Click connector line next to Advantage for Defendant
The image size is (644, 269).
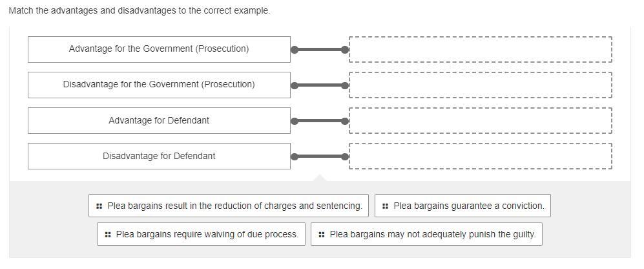pyautogui.click(x=320, y=121)
